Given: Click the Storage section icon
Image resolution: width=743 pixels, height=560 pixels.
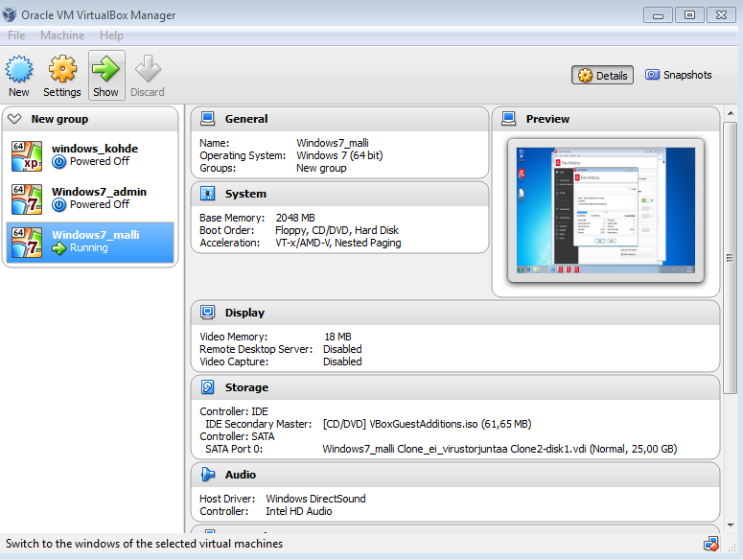Looking at the screenshot, I should [x=208, y=387].
